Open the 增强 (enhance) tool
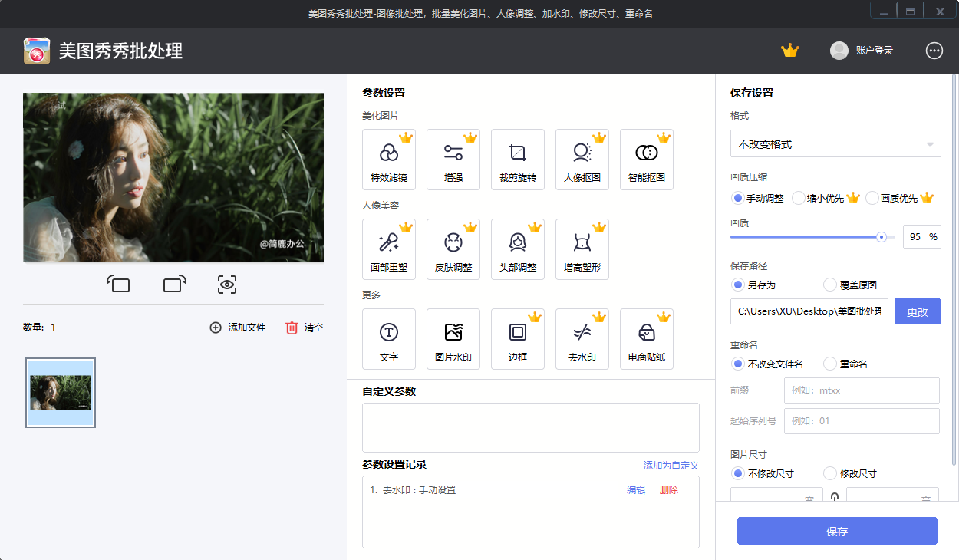Image resolution: width=959 pixels, height=560 pixels. click(453, 159)
